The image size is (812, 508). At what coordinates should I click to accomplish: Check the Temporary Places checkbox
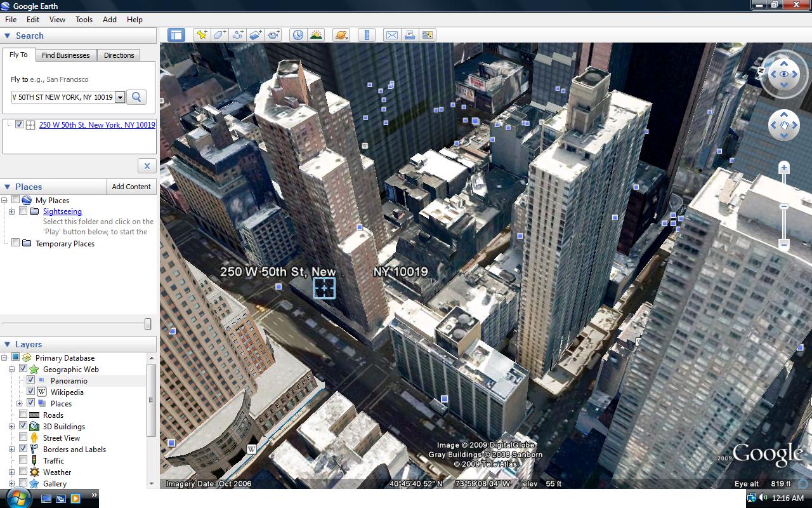[x=15, y=243]
